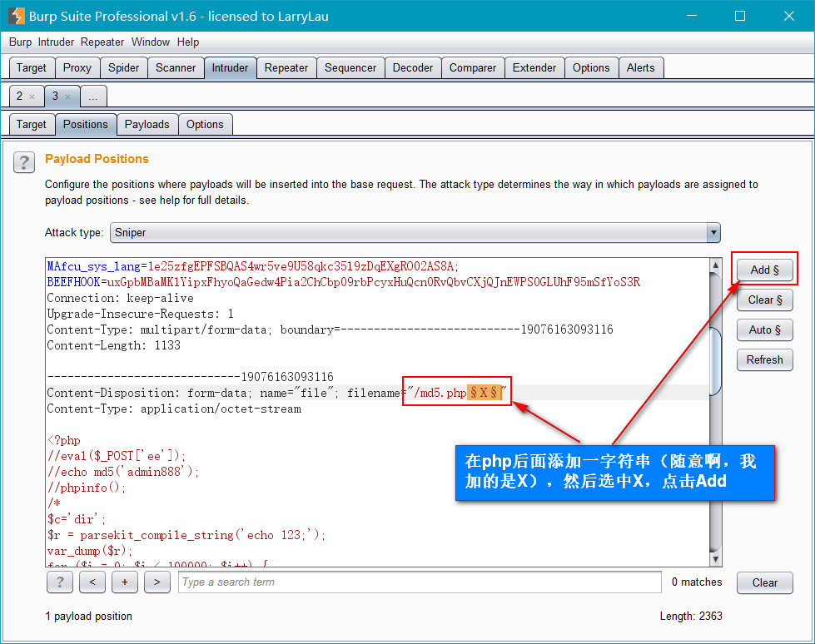
Task: Click the Content-Length: 1133 header line
Action: coord(114,345)
